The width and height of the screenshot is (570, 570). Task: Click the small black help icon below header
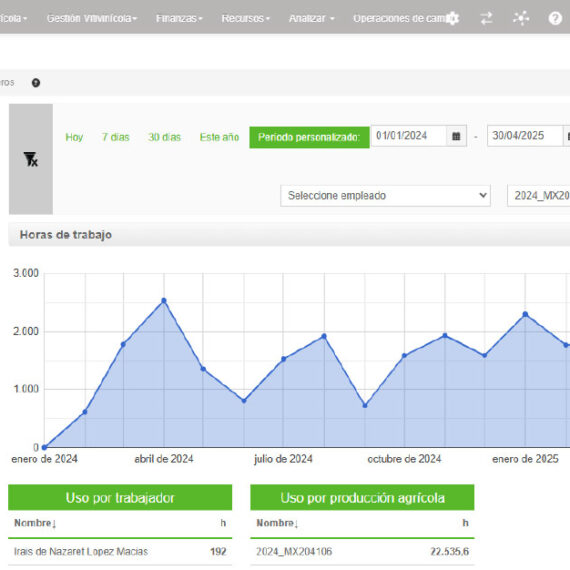pos(36,83)
